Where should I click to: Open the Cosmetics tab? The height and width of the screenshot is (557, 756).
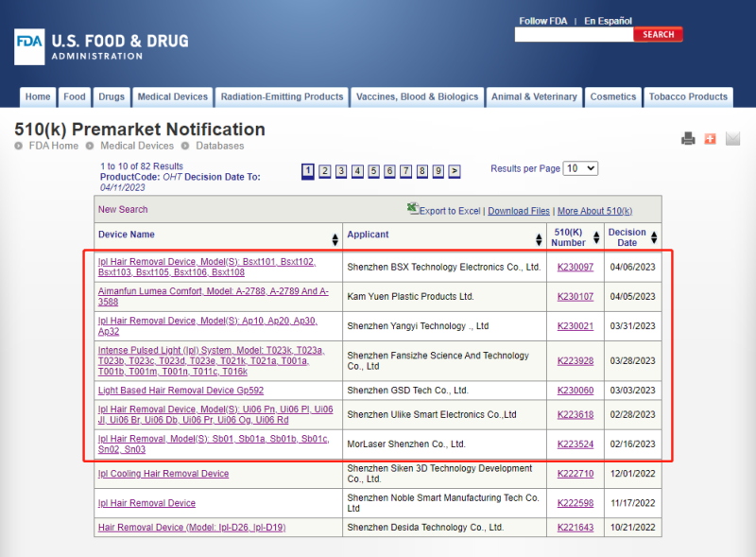click(x=613, y=96)
